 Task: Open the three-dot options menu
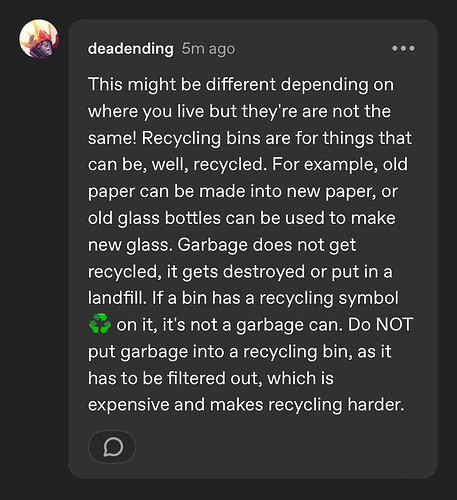(x=403, y=48)
